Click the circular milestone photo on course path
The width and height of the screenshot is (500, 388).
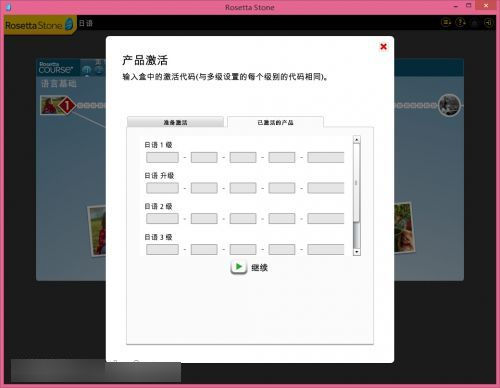[x=449, y=105]
